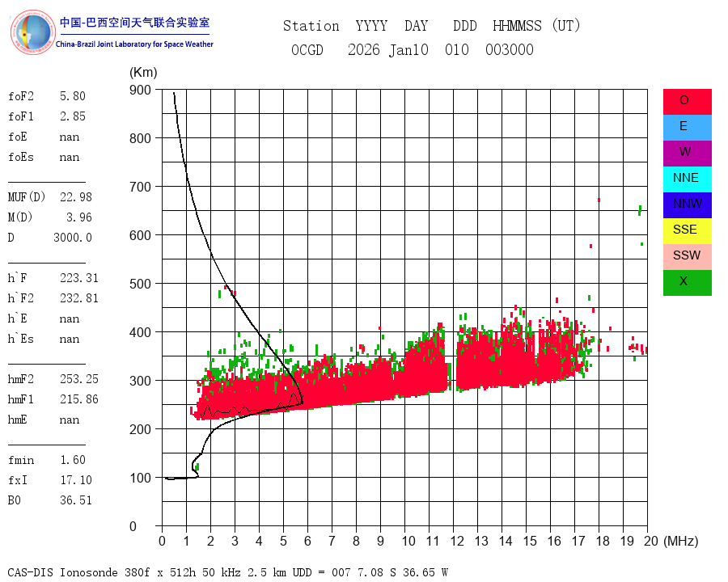
Task: Click the station code OCGD
Action: coord(307,49)
